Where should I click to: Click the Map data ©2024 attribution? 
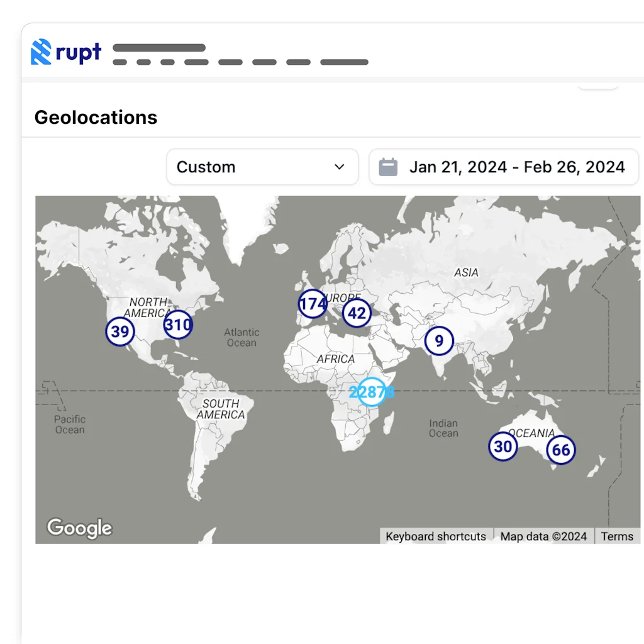click(x=543, y=536)
